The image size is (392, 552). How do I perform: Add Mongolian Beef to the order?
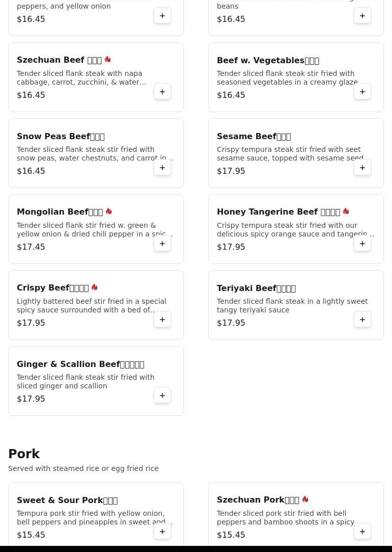coord(162,244)
